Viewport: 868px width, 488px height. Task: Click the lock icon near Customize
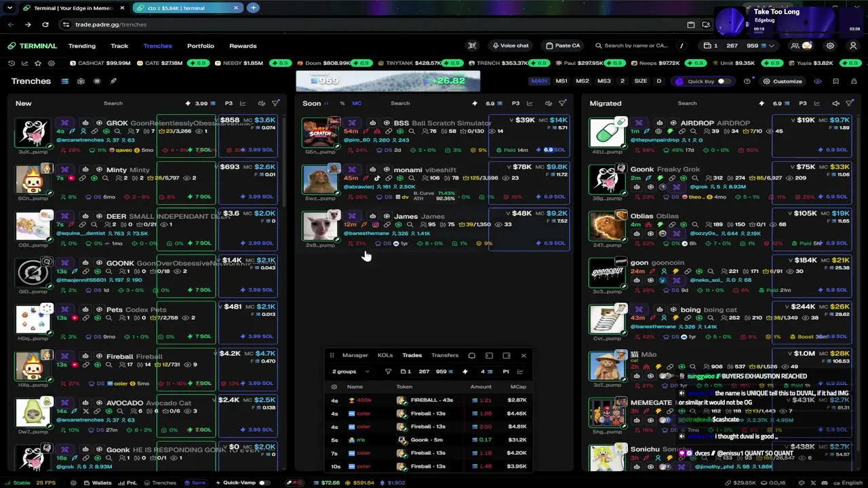[x=853, y=81]
